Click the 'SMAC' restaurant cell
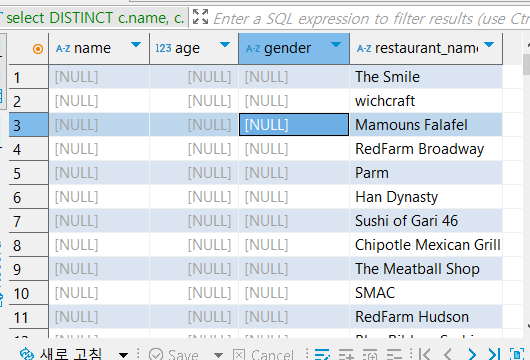Screen dimensions: 530x360 [426, 293]
